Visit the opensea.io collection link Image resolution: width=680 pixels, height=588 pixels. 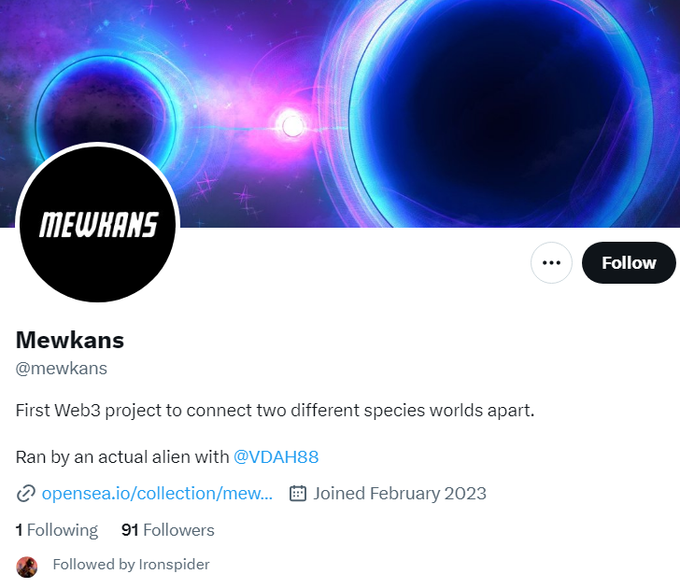tap(157, 493)
